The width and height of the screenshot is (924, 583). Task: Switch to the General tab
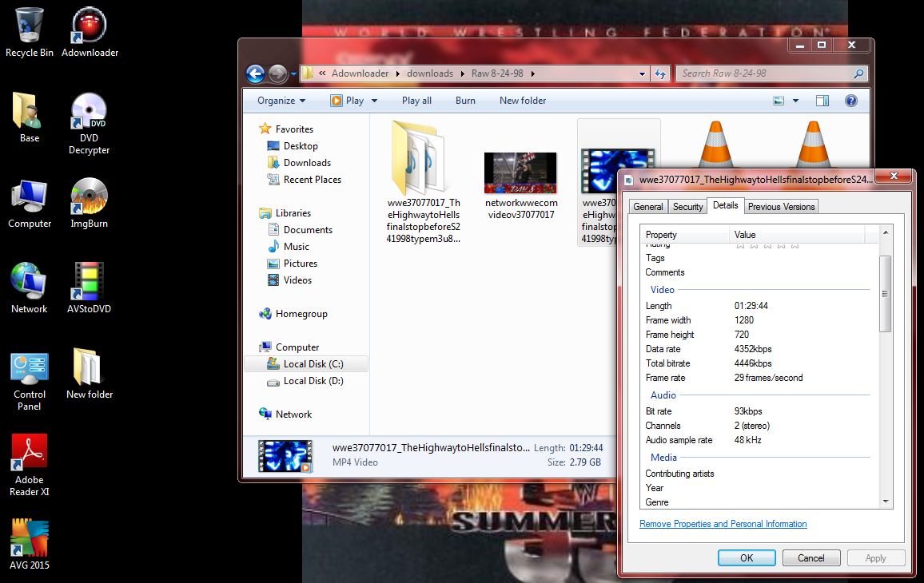coord(648,207)
